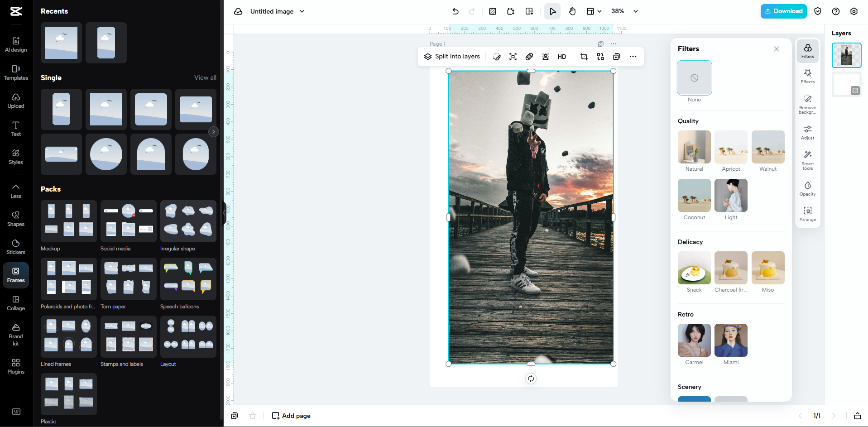Open the Adjust panel
The height and width of the screenshot is (427, 868).
coord(807,132)
